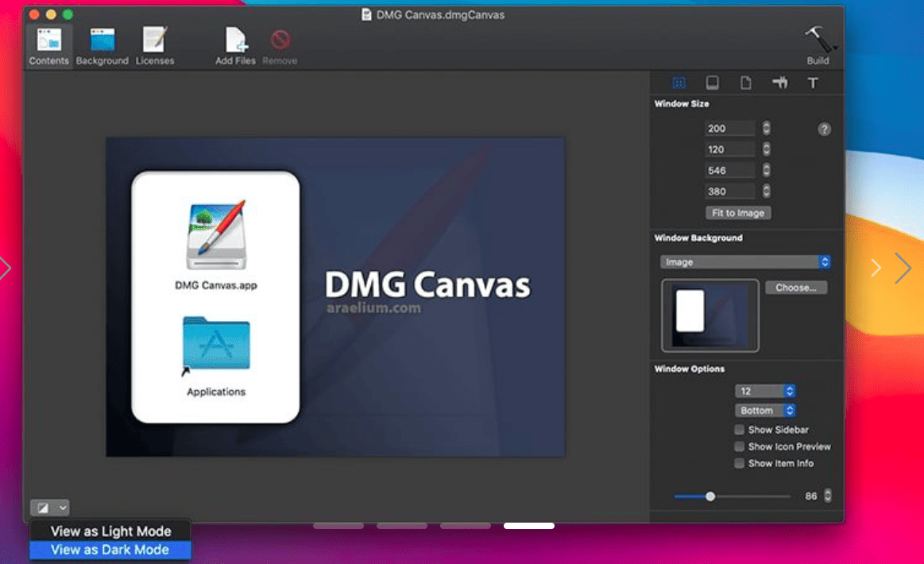This screenshot has width=924, height=564.
Task: Click the Fit to Image button
Action: pos(738,213)
